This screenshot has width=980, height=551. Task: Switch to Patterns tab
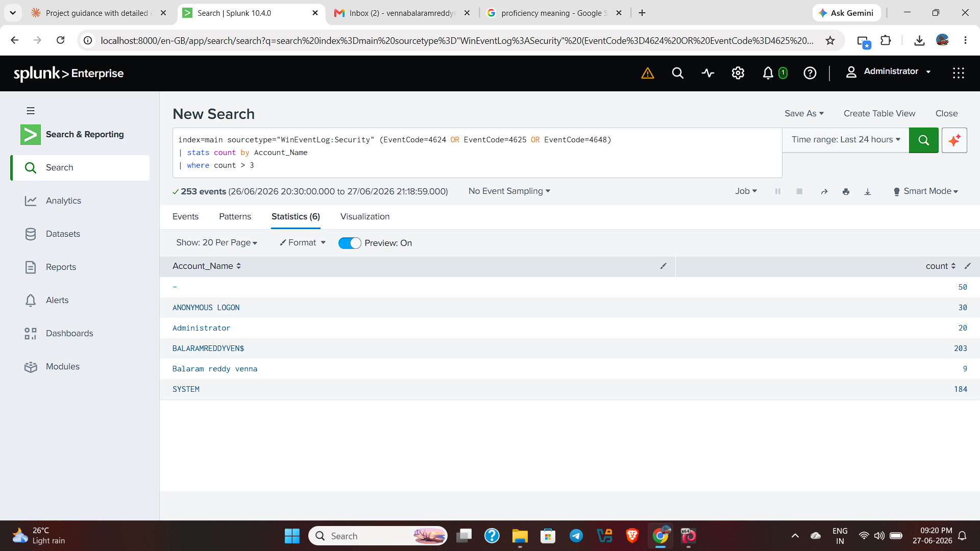click(235, 217)
